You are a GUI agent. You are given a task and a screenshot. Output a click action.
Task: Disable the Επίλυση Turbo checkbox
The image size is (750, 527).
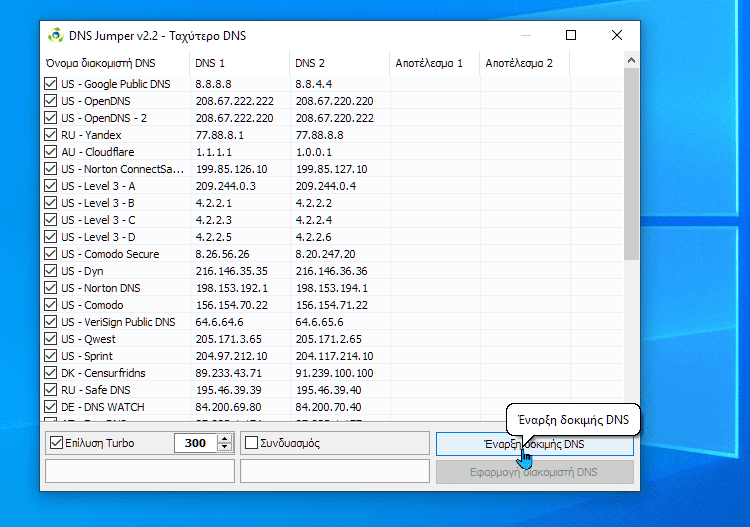(56, 443)
